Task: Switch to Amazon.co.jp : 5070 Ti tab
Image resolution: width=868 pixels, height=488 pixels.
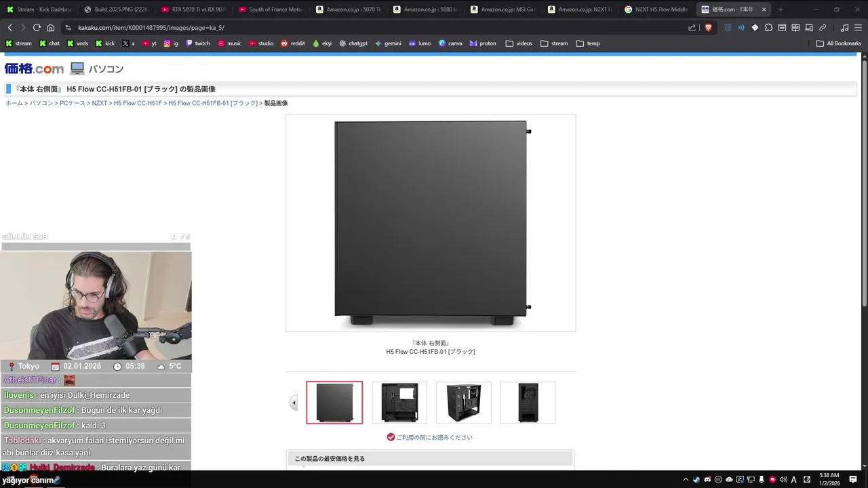Action: pos(348,9)
